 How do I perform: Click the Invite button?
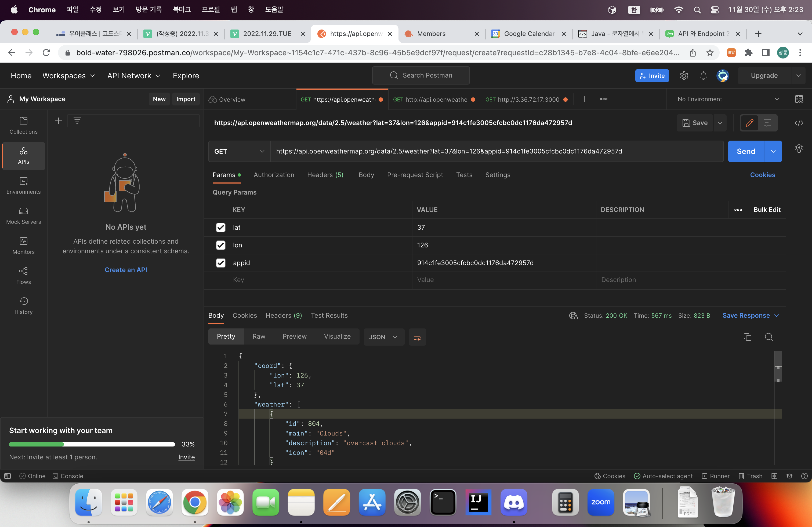click(652, 76)
